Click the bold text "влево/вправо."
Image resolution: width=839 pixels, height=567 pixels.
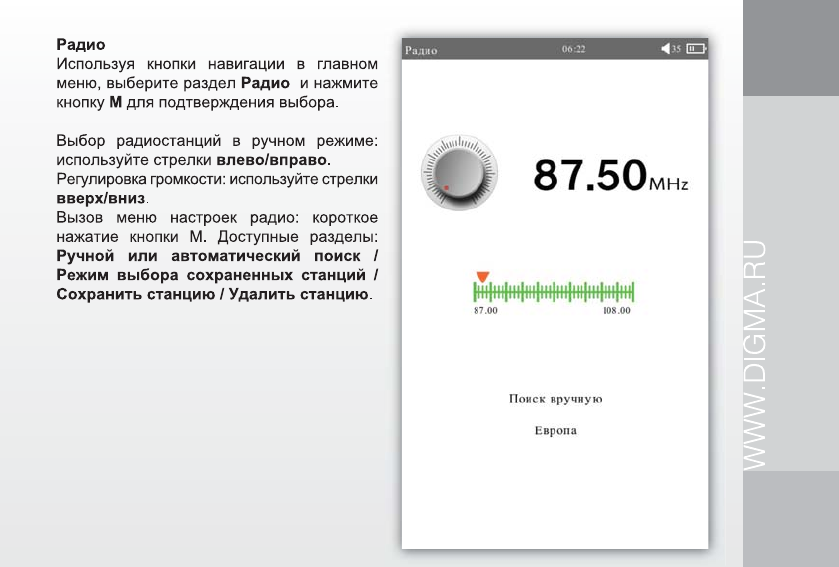point(273,160)
